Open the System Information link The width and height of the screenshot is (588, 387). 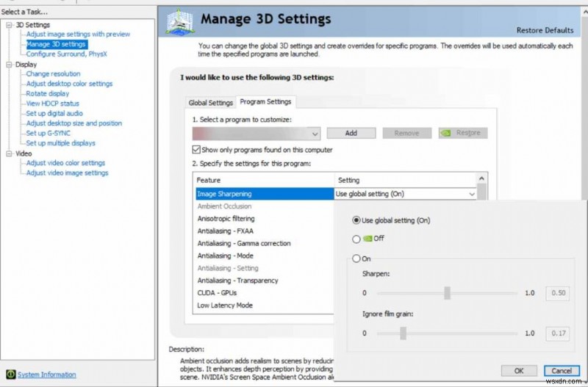[x=46, y=375]
